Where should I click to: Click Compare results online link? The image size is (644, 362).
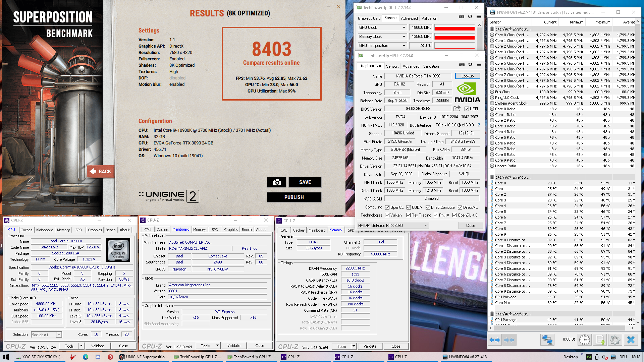point(271,63)
